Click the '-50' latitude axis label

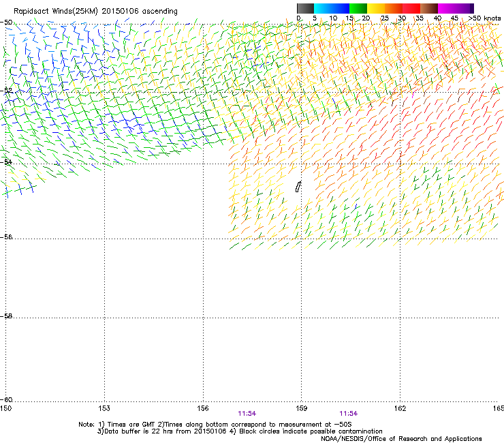(6, 22)
